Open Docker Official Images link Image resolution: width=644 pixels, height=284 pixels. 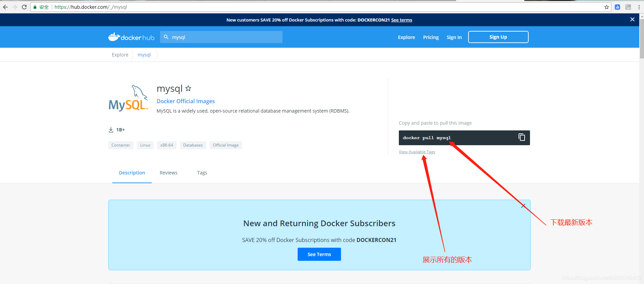(186, 101)
